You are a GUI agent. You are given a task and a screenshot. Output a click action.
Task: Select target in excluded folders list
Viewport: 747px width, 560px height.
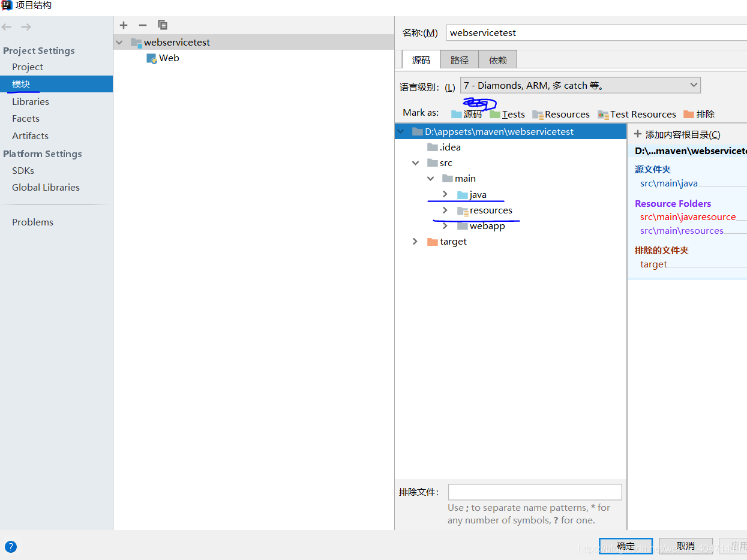point(653,264)
